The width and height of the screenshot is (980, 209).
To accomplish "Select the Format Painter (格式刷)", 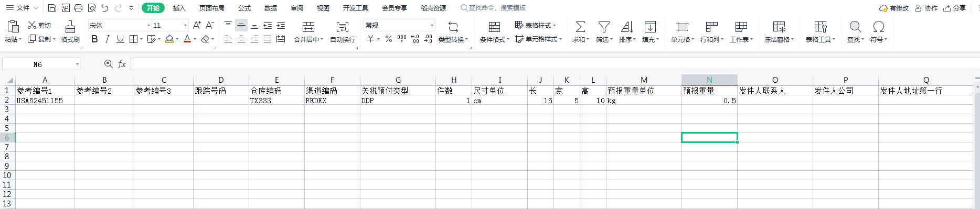I will [x=70, y=31].
